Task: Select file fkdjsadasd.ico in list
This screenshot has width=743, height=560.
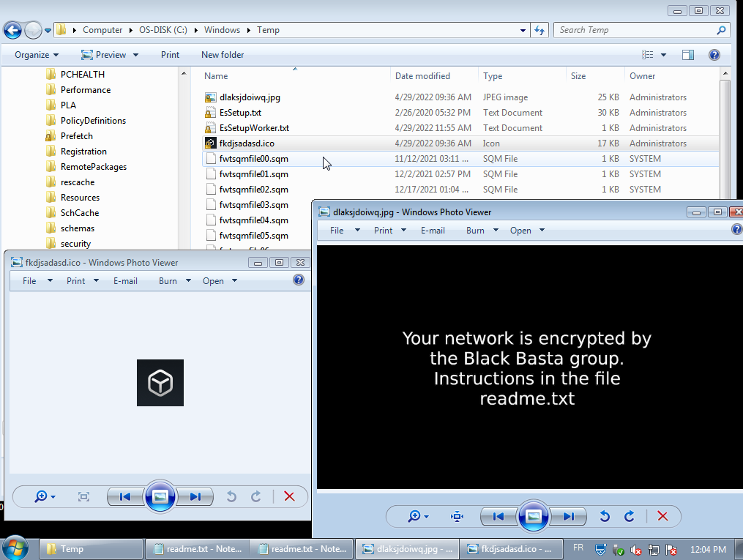Action: [x=247, y=143]
